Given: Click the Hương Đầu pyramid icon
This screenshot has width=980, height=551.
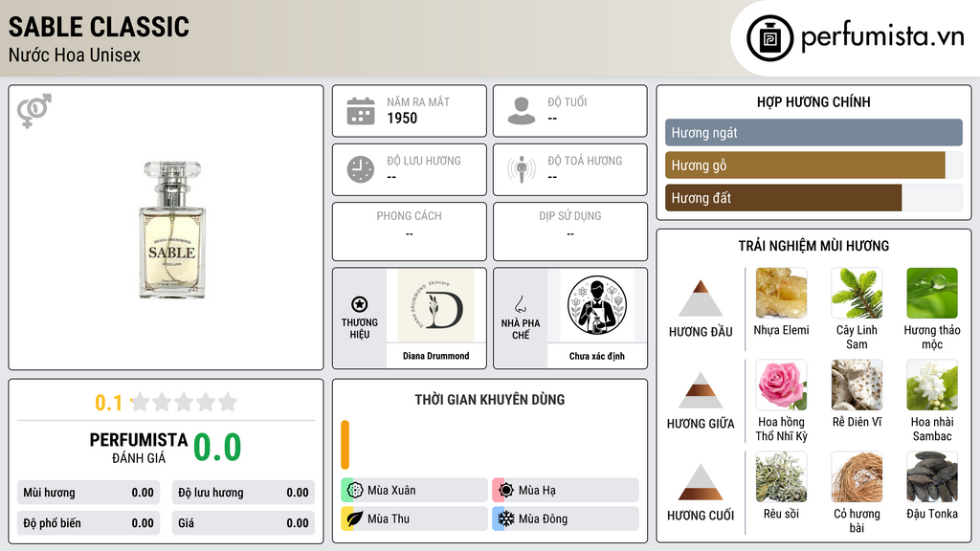Looking at the screenshot, I should tap(701, 298).
